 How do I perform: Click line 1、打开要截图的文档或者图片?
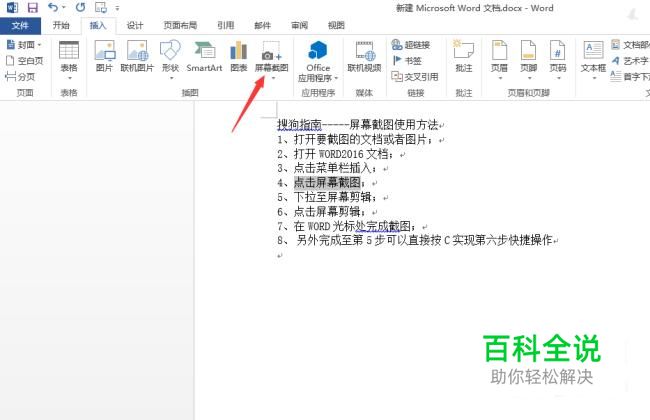355,139
